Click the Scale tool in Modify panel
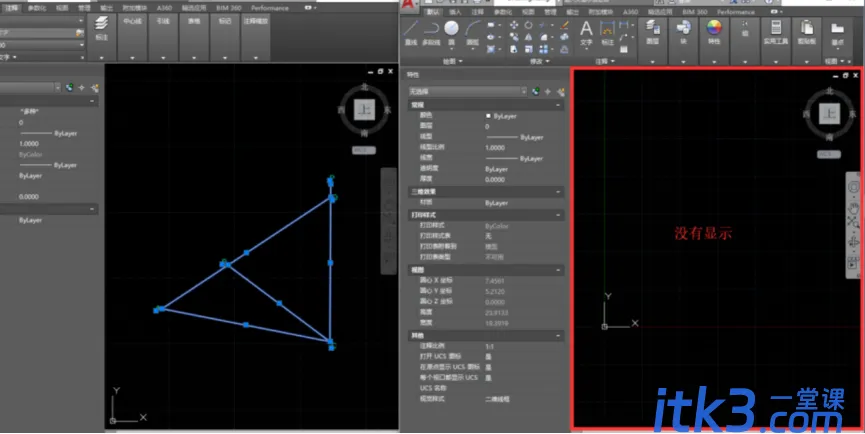 528,49
